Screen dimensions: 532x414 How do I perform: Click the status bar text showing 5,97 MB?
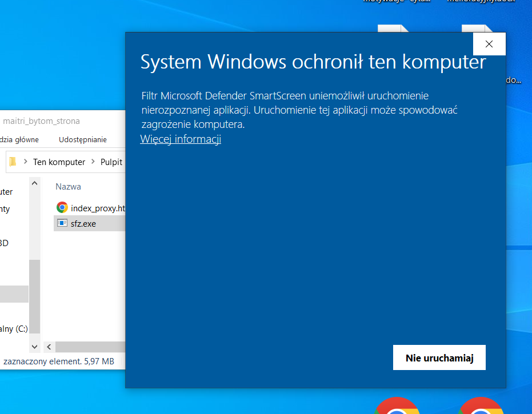pyautogui.click(x=59, y=361)
